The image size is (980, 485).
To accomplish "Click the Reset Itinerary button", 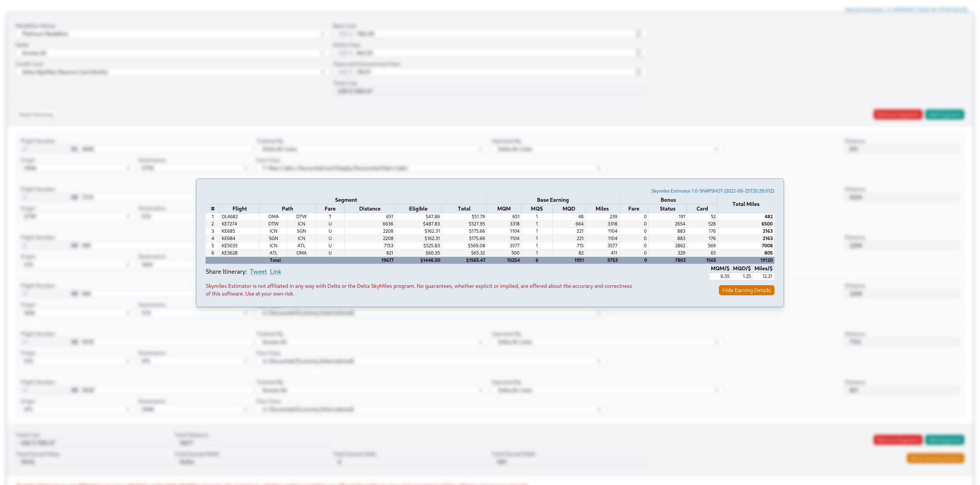I will (x=36, y=114).
